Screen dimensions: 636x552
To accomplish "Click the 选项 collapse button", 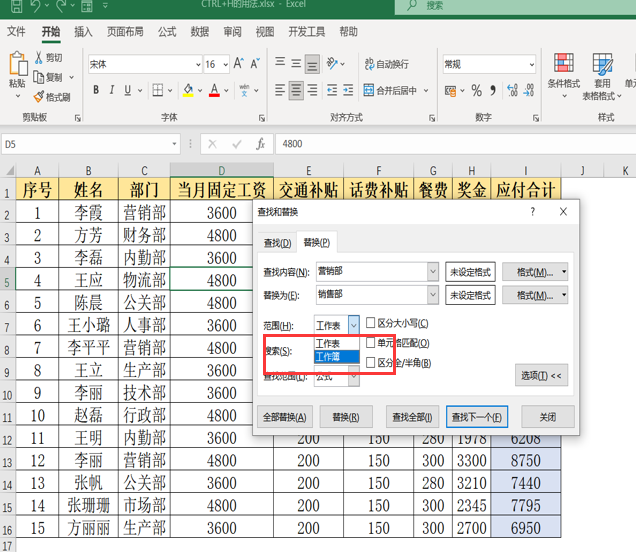I will (541, 376).
